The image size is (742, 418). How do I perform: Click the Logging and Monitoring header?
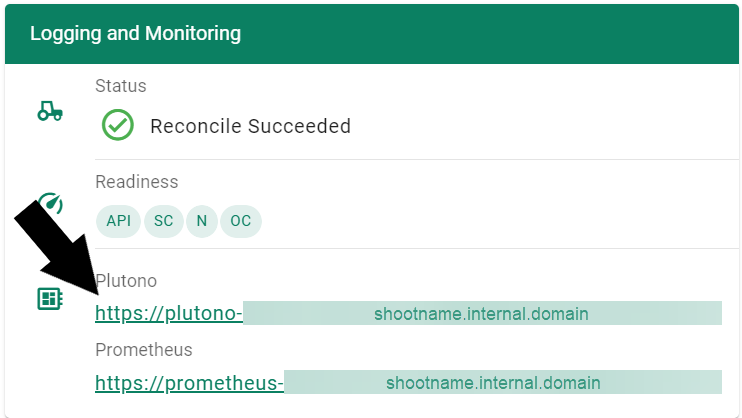(135, 33)
